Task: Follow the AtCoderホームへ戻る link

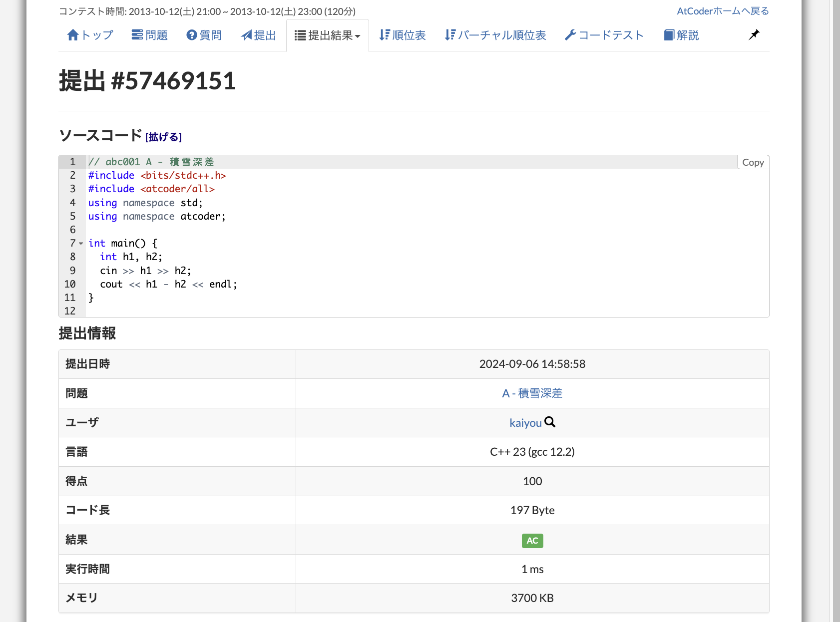Action: click(x=722, y=10)
